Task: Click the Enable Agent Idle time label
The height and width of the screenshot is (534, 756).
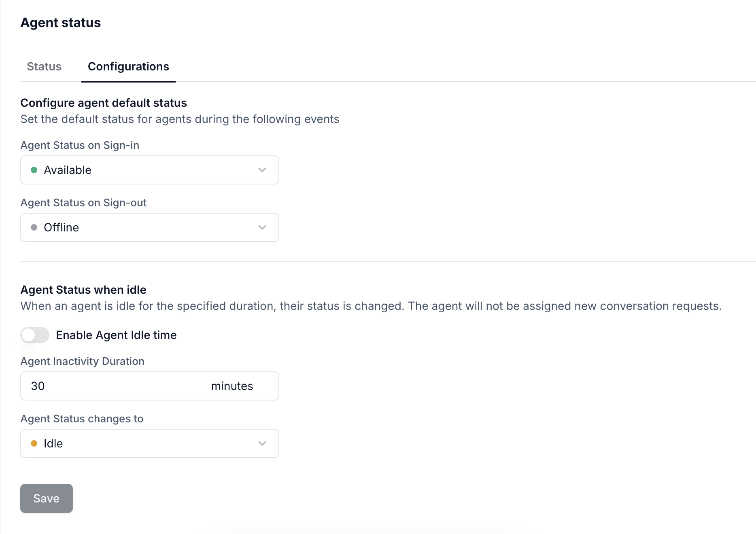Action: 116,335
